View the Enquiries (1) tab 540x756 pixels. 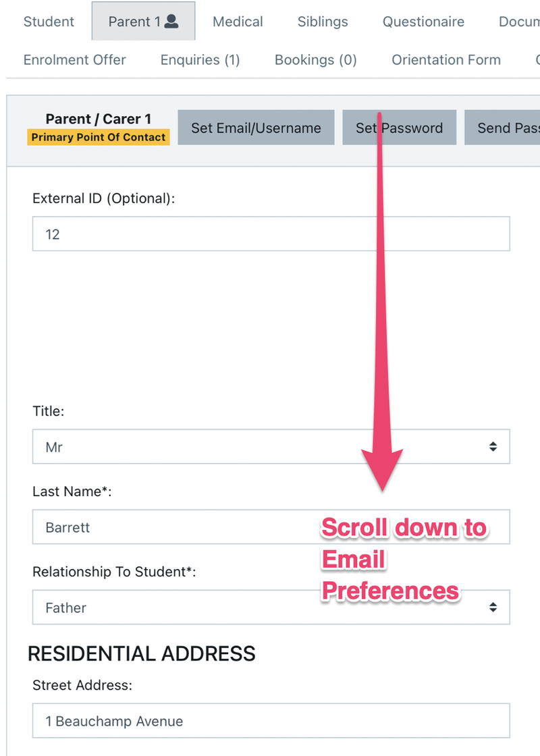tap(200, 59)
